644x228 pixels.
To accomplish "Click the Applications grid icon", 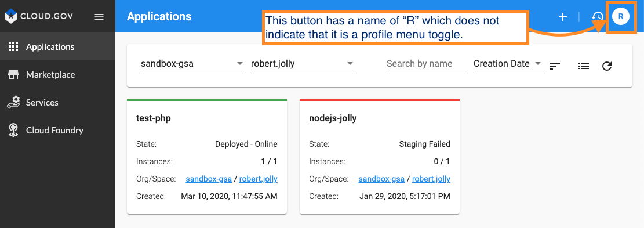I will click(x=13, y=46).
